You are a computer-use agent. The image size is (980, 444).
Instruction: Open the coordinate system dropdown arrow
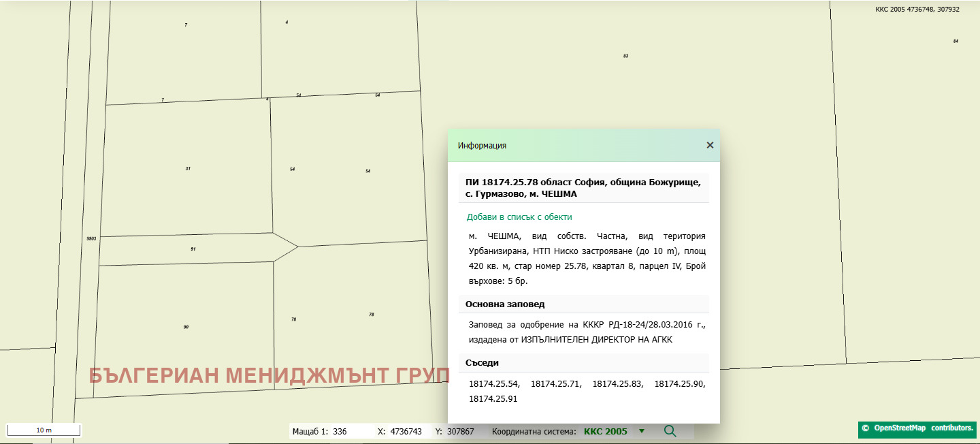point(641,431)
